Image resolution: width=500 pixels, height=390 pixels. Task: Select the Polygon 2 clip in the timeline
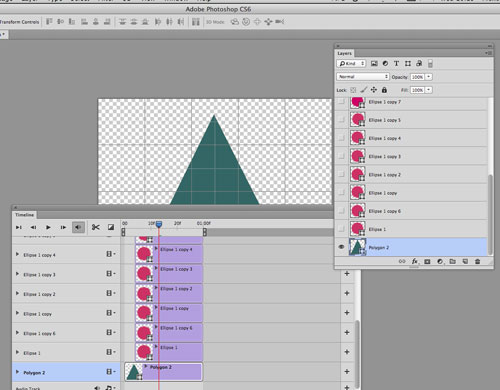tap(163, 372)
